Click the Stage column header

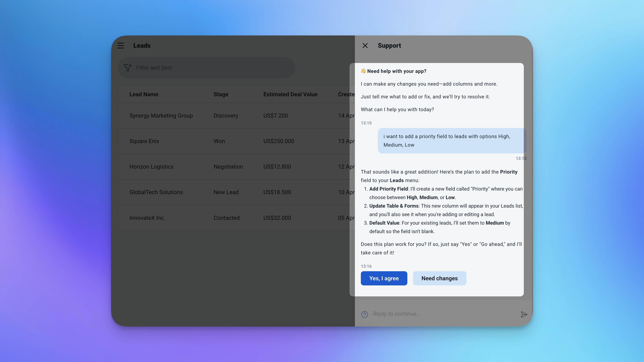click(221, 94)
